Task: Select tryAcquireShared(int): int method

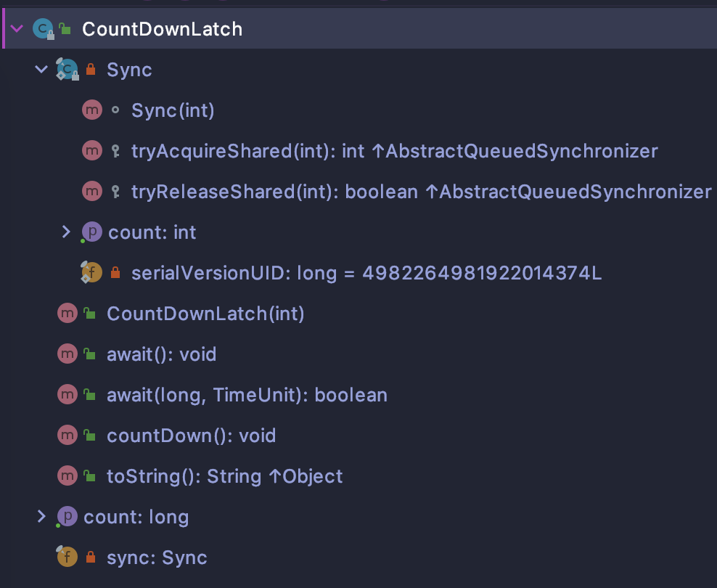Action: [395, 151]
